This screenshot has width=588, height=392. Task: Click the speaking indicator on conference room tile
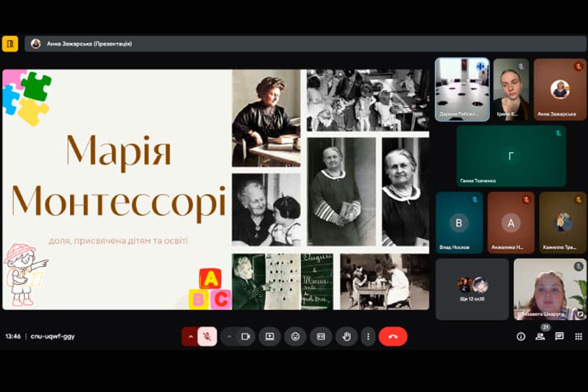(x=481, y=67)
